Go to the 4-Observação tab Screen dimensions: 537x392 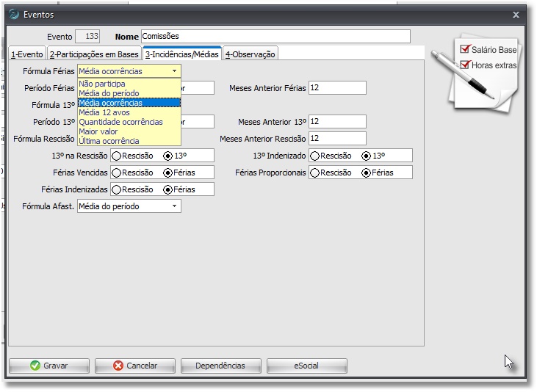pos(250,54)
